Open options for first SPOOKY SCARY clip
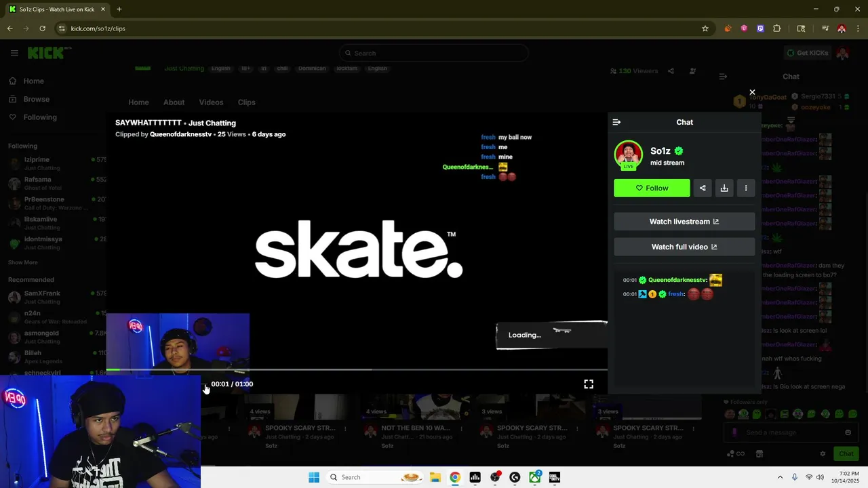 (x=345, y=428)
